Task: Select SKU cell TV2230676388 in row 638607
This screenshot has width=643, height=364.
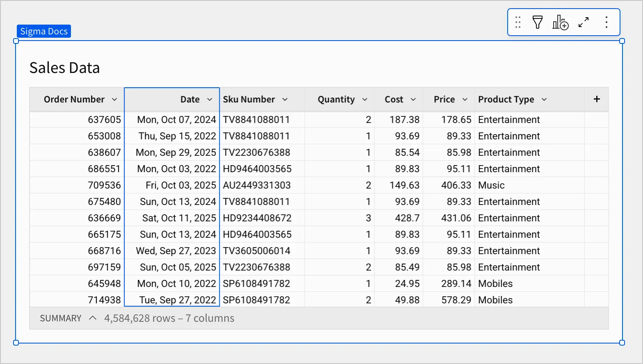Action: tap(262, 152)
